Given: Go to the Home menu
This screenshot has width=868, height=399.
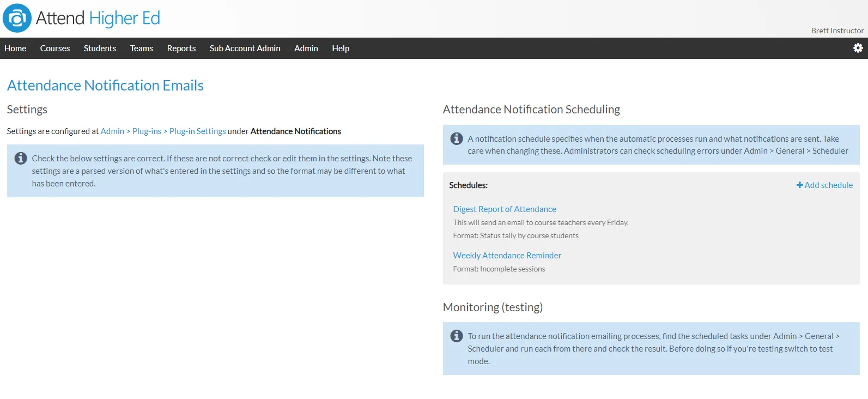Looking at the screenshot, I should click(15, 48).
